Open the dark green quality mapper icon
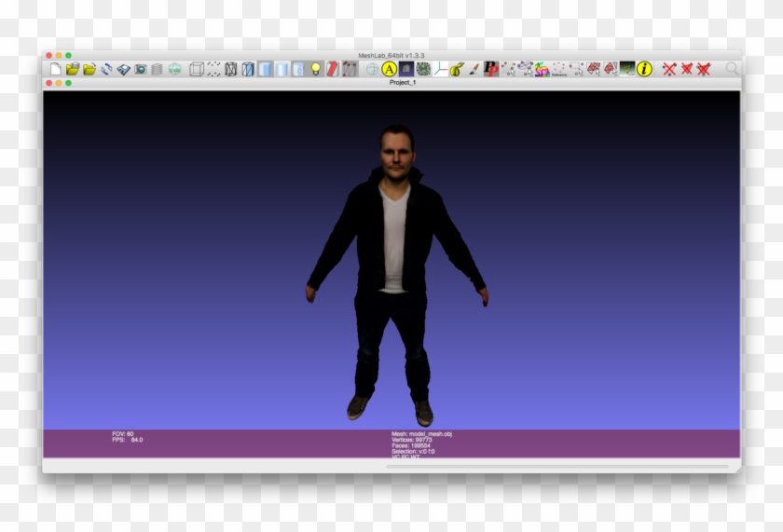 [627, 69]
